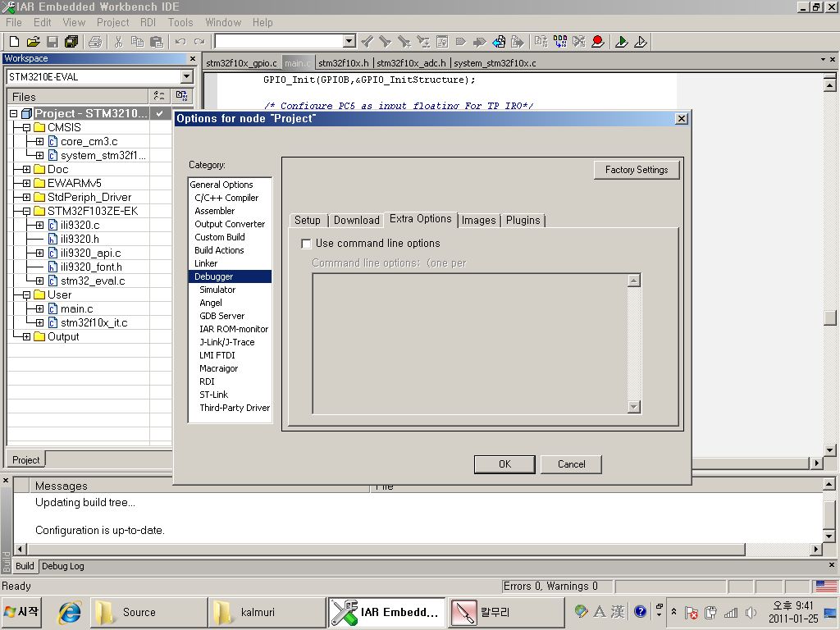Select the ST-Link category
840x630 pixels.
214,395
